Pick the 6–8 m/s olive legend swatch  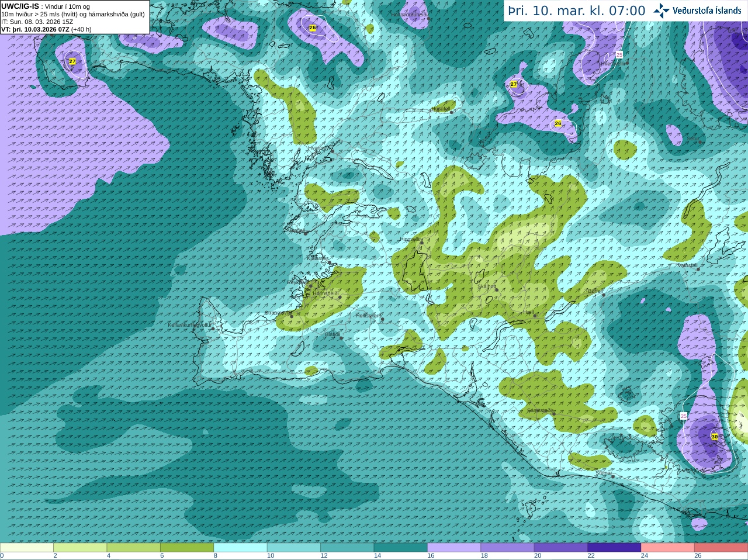coord(187,548)
